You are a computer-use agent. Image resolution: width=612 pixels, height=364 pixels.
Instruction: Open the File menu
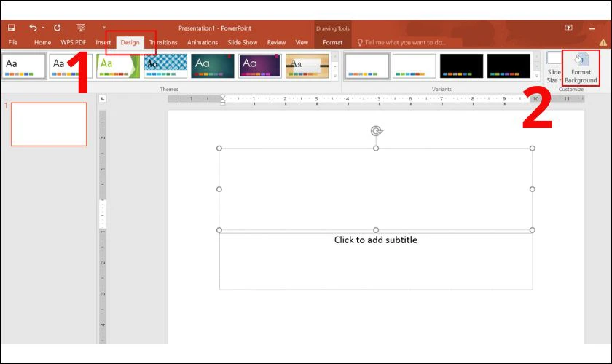13,43
